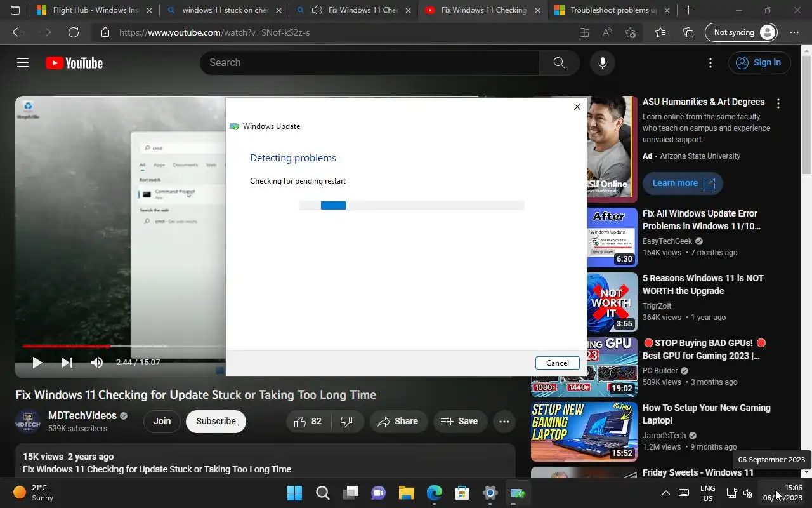Skip to next video
This screenshot has width=812, height=508.
67,363
